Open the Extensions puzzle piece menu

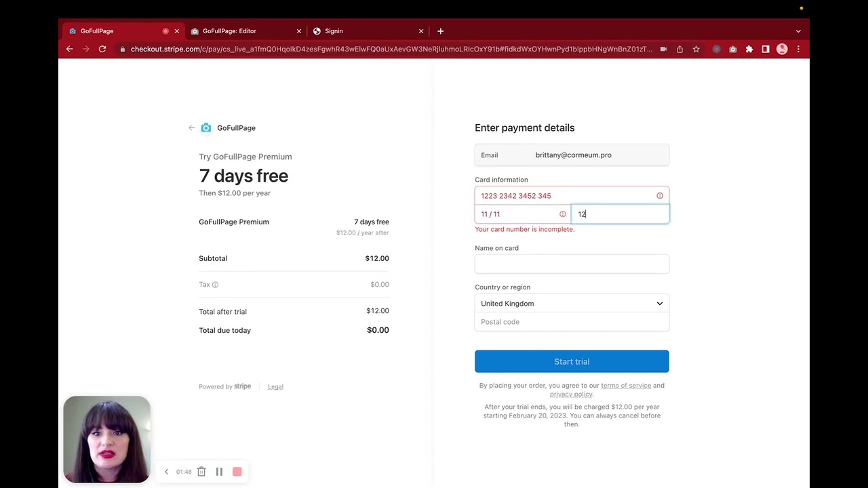pyautogui.click(x=749, y=49)
